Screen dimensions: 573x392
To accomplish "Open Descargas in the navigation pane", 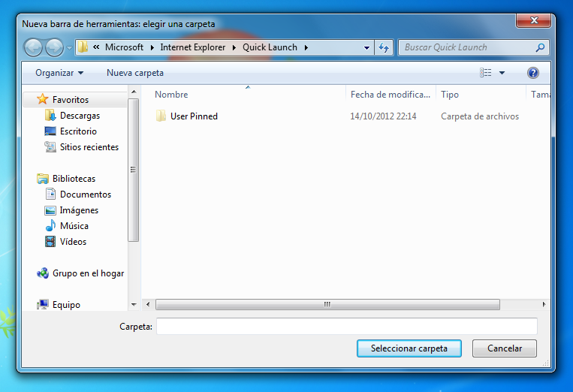I will (x=80, y=116).
